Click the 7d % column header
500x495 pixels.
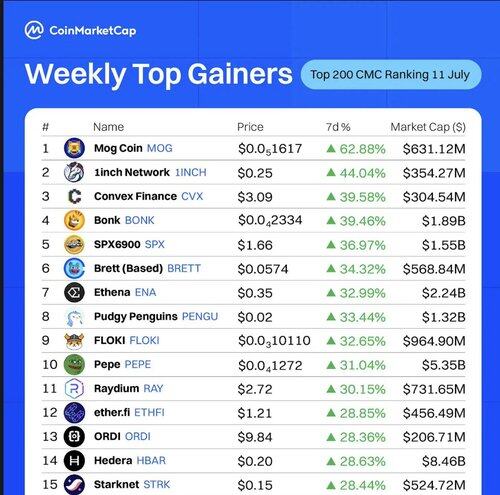tap(338, 127)
